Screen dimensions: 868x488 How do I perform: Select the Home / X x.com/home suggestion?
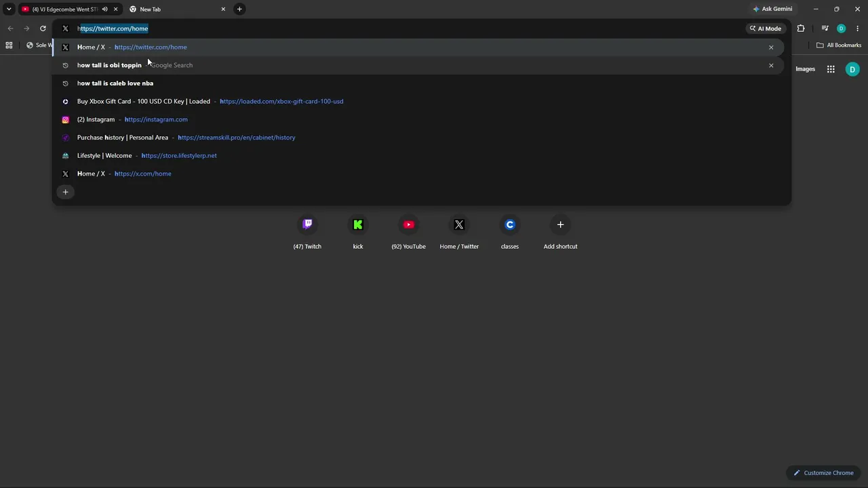(418, 174)
